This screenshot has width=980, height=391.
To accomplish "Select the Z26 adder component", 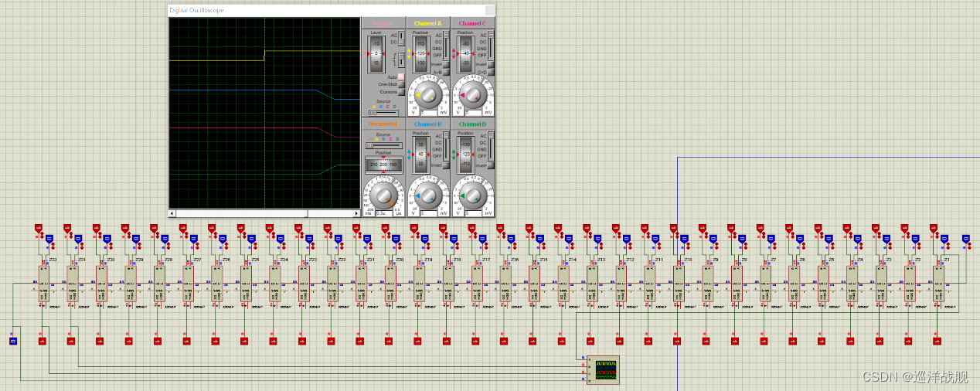I will (x=217, y=283).
